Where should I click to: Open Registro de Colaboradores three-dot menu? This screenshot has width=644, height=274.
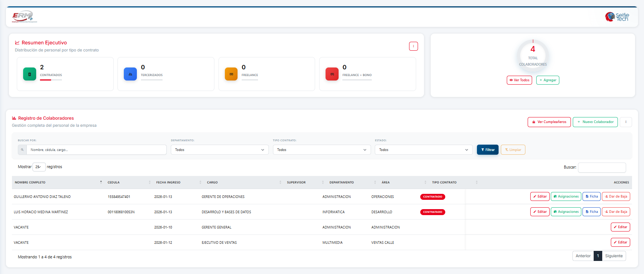coord(626,122)
